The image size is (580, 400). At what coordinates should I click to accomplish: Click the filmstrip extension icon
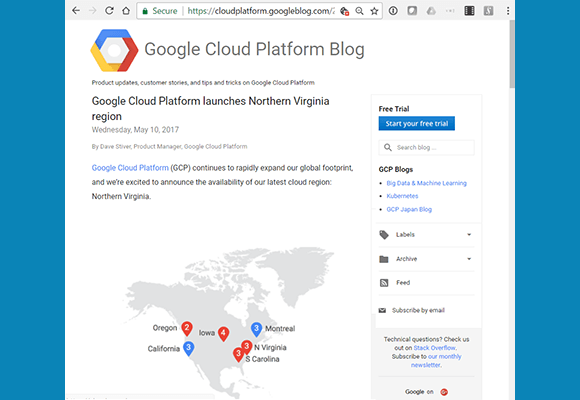(x=469, y=11)
